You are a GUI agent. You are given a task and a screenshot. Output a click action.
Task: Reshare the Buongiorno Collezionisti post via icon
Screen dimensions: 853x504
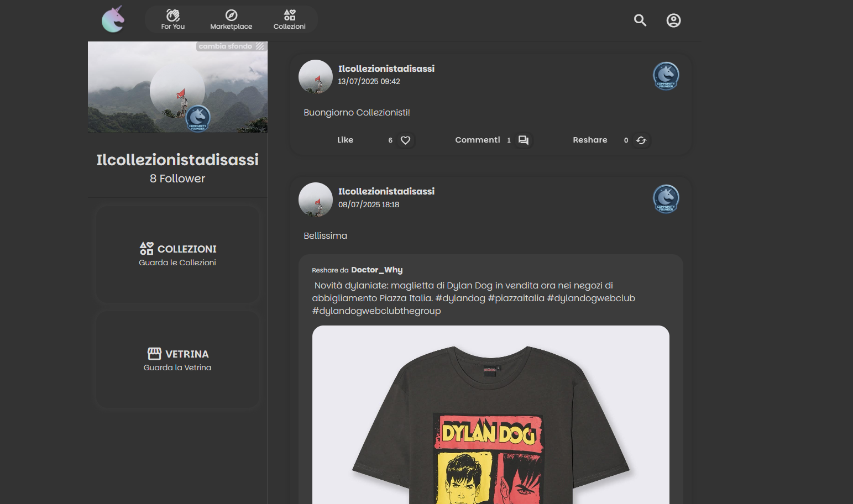(x=641, y=140)
